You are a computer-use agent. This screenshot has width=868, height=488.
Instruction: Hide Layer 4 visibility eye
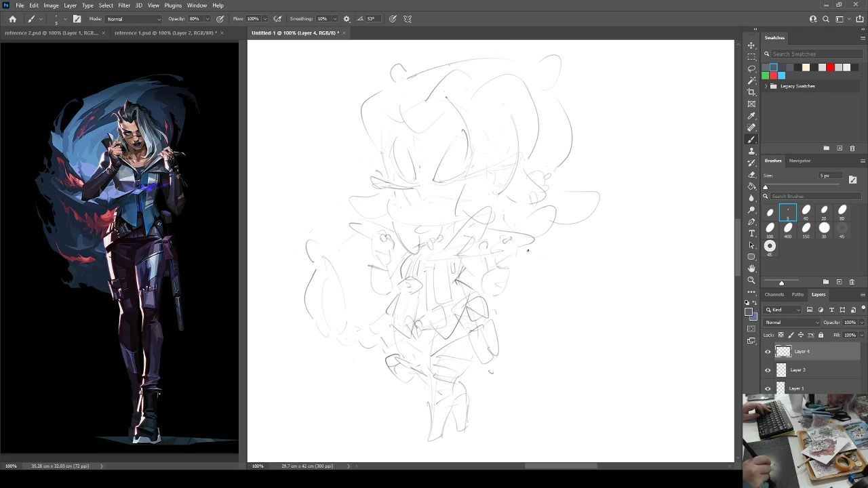[x=768, y=352]
